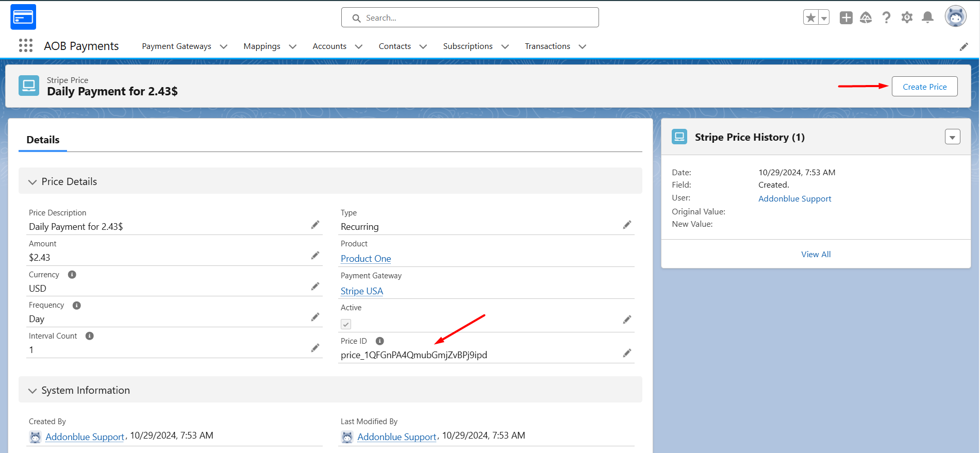
Task: Select the Details tab
Action: (43, 140)
